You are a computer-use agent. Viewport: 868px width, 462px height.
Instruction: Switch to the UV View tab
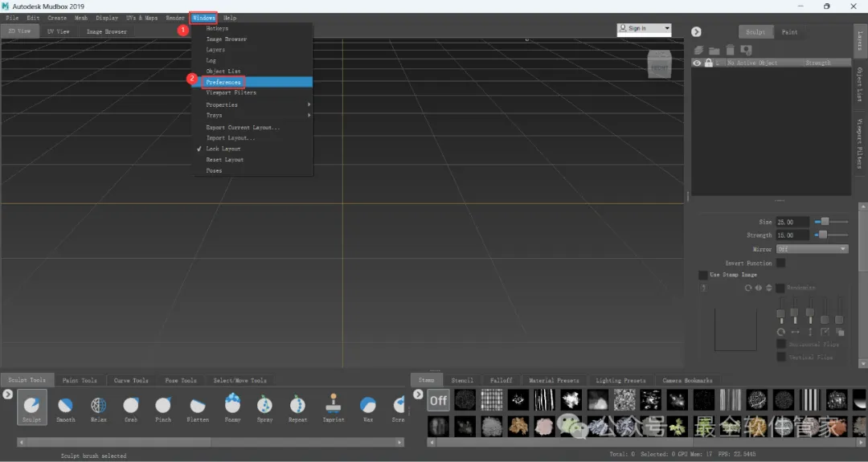pos(58,31)
